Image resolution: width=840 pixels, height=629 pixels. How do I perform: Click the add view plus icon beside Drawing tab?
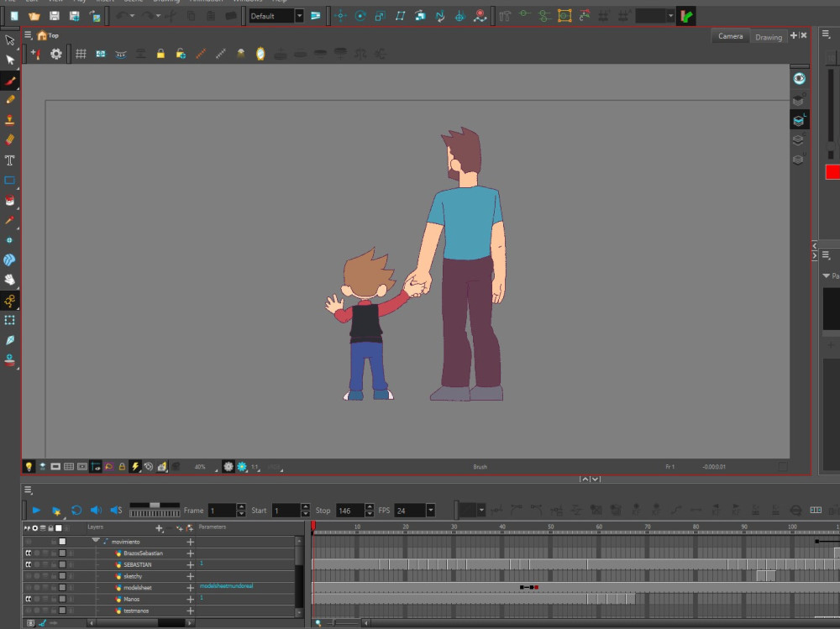794,35
